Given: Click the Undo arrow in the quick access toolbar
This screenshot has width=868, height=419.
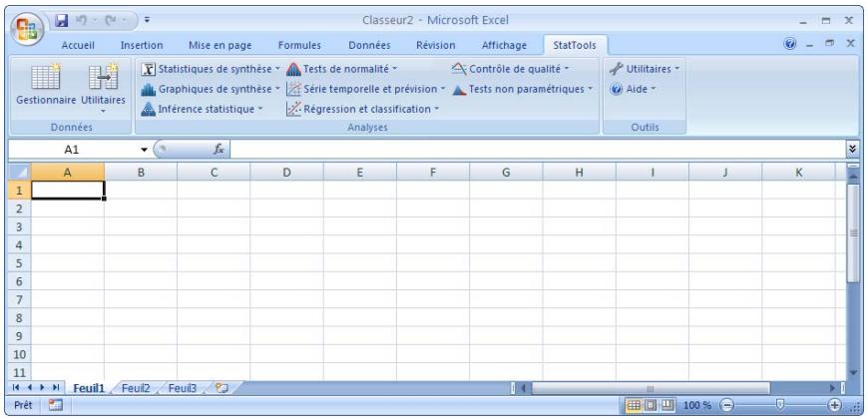Looking at the screenshot, I should pyautogui.click(x=82, y=21).
